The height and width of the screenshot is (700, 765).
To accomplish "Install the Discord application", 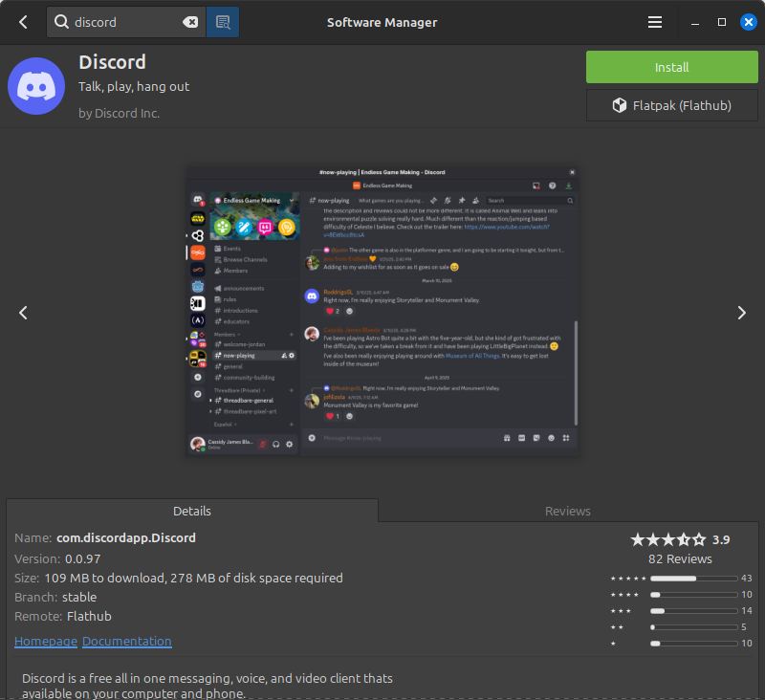I will (671, 67).
